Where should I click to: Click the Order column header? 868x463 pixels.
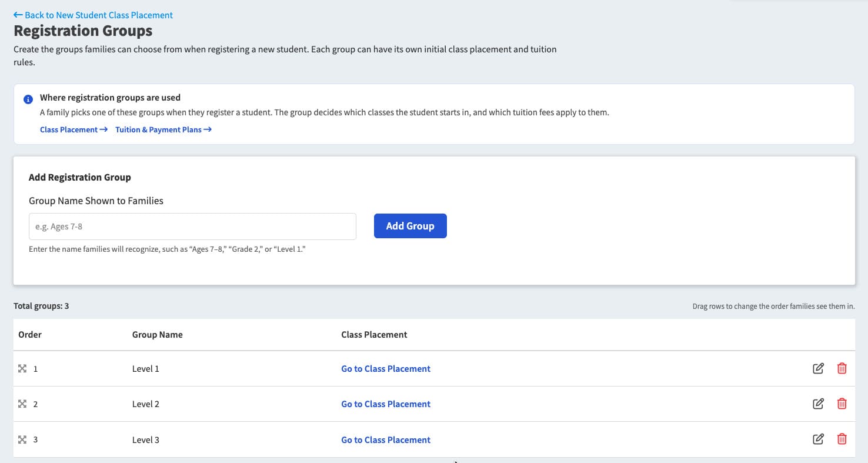[30, 335]
